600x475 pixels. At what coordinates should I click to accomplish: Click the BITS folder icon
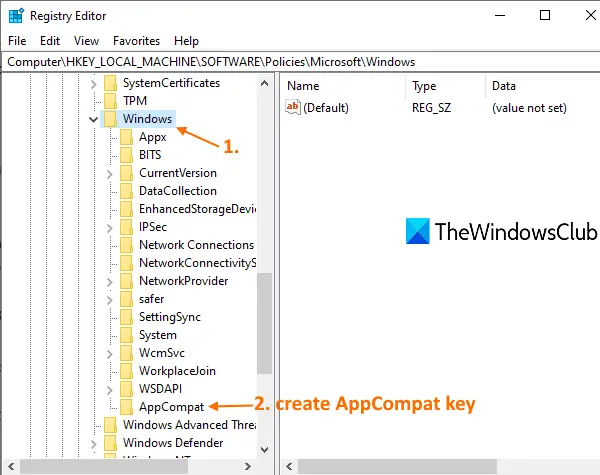127,155
